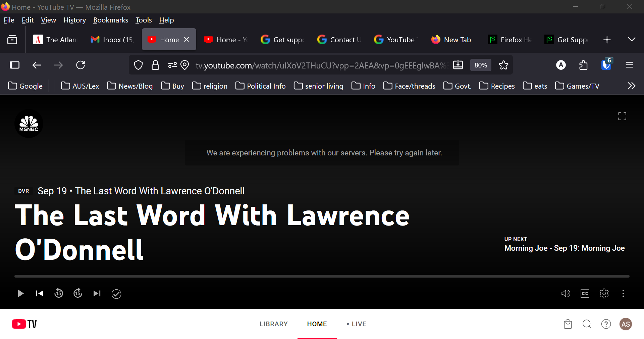Skip forward 15 seconds in the player
The image size is (644, 339).
(78, 293)
